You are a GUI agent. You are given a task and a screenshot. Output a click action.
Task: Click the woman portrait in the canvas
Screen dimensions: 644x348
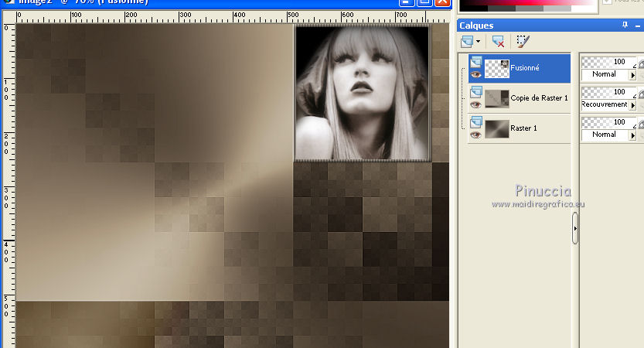tap(363, 94)
